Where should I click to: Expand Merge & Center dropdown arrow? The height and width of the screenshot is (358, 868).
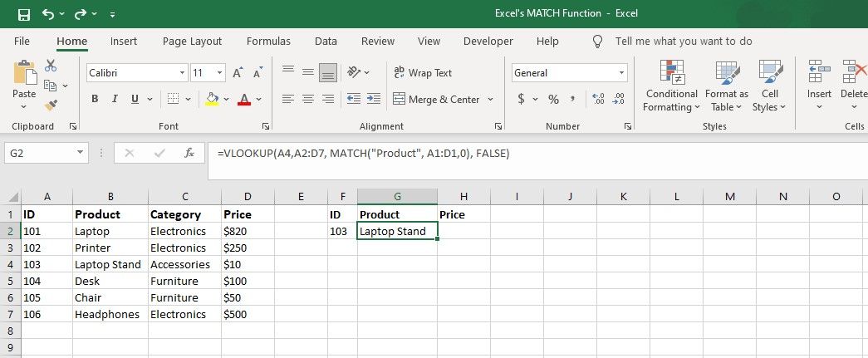(x=490, y=100)
